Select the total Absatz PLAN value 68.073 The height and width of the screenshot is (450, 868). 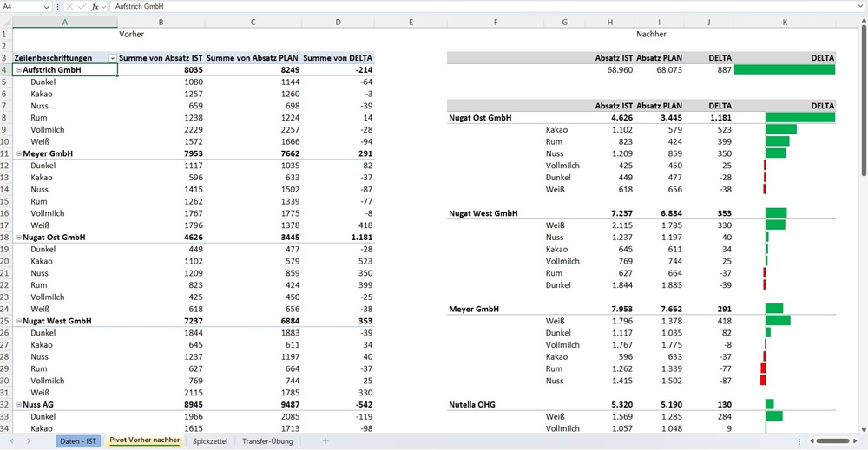[660, 70]
